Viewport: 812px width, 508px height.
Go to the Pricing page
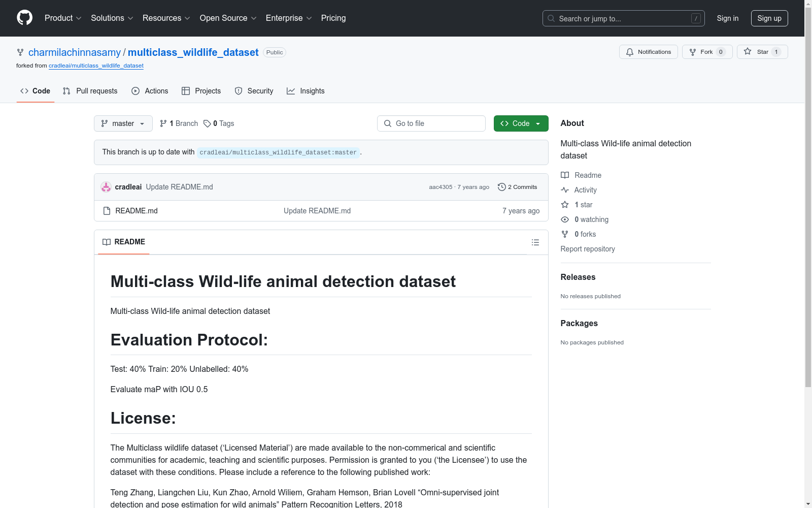333,18
